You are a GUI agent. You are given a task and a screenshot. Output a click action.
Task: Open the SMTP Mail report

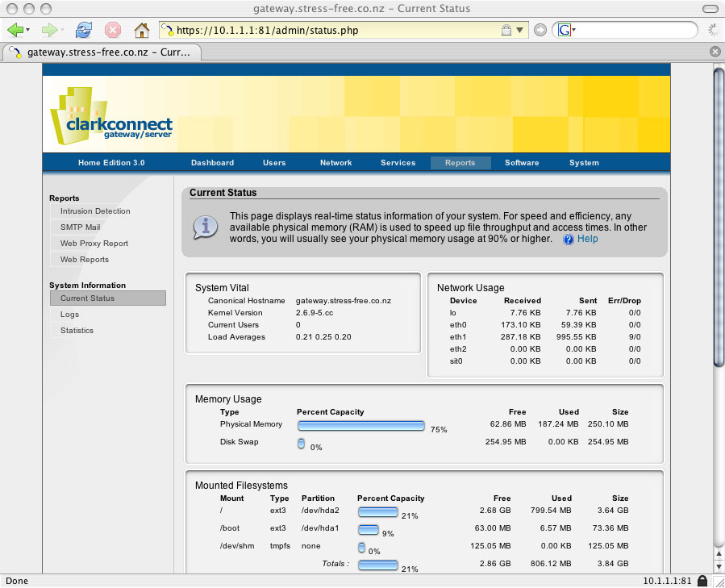point(80,227)
